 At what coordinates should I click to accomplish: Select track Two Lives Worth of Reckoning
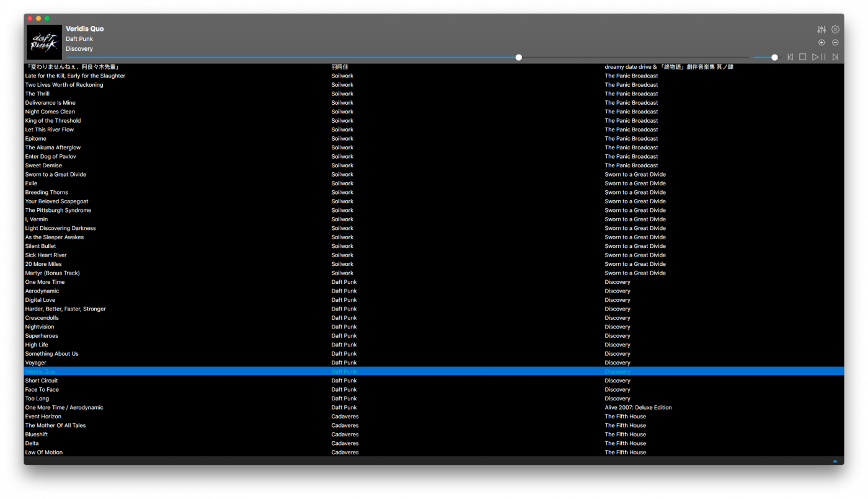tap(64, 85)
